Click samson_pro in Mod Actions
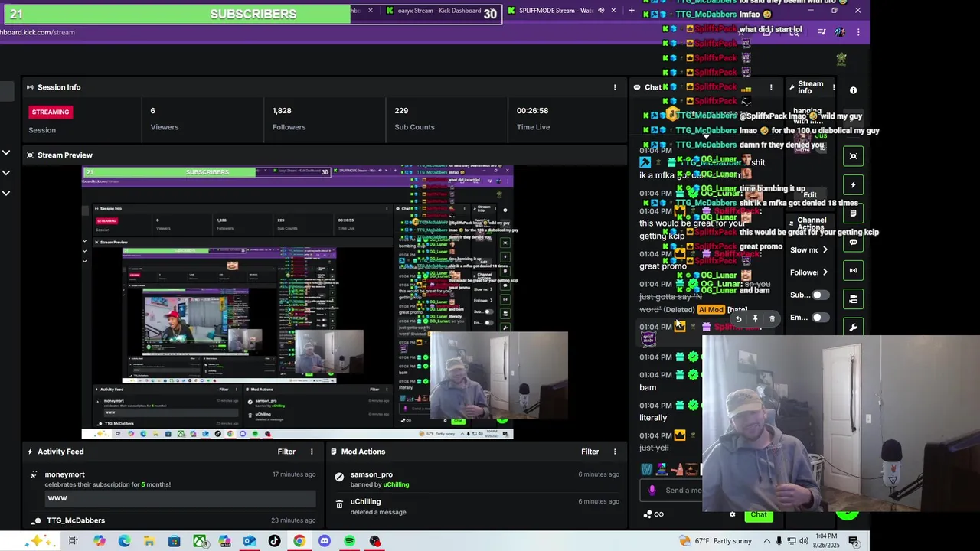 coord(371,474)
